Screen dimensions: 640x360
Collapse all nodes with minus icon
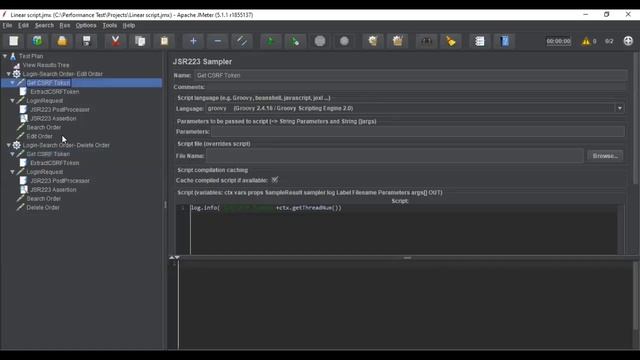(218, 41)
